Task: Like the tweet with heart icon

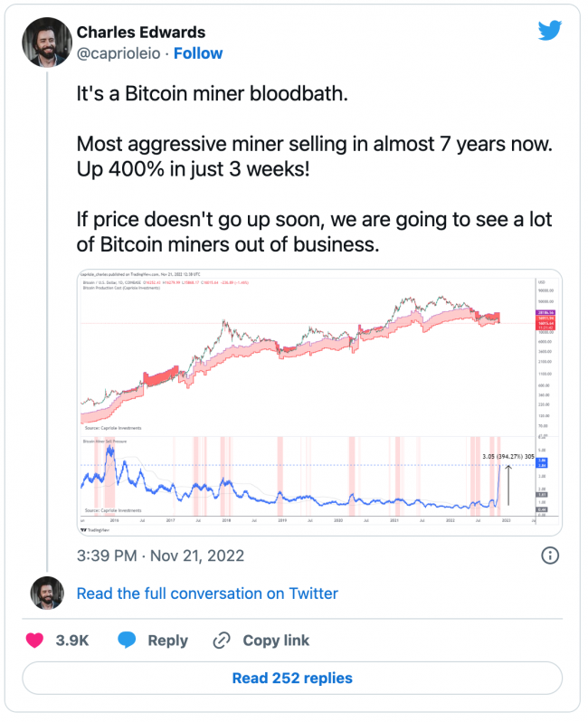Action: [x=34, y=640]
